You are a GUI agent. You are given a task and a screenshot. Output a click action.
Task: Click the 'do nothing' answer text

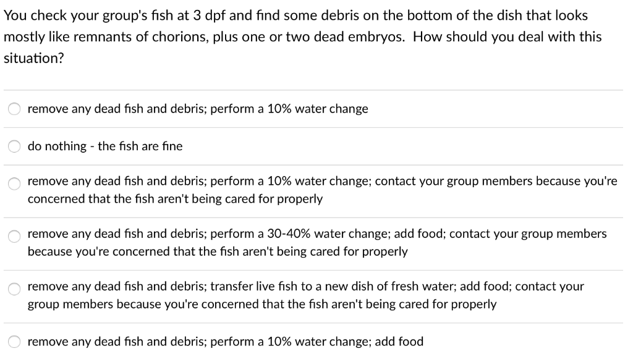tap(104, 146)
